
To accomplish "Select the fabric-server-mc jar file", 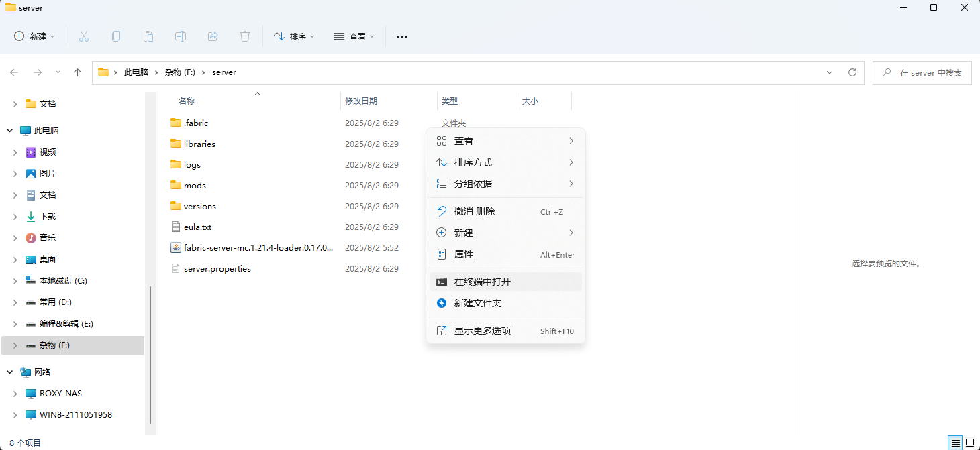I will click(x=258, y=247).
